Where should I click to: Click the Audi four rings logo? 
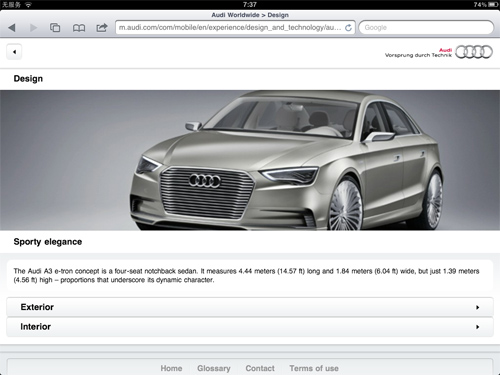tap(474, 52)
